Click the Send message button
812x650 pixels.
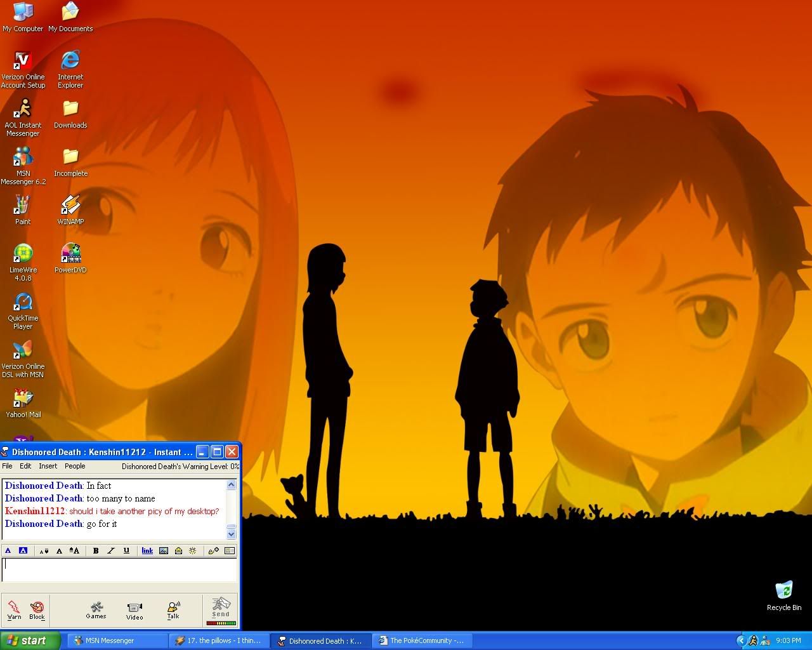(221, 608)
